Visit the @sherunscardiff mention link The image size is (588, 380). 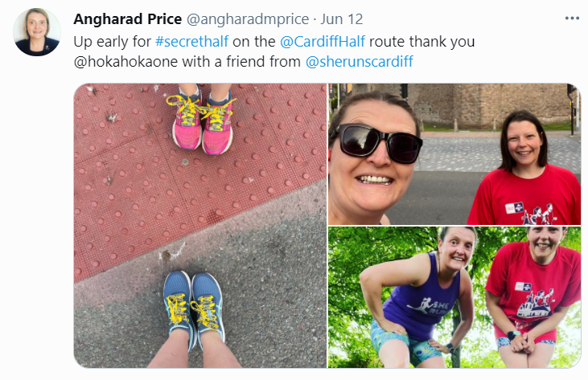coord(360,61)
